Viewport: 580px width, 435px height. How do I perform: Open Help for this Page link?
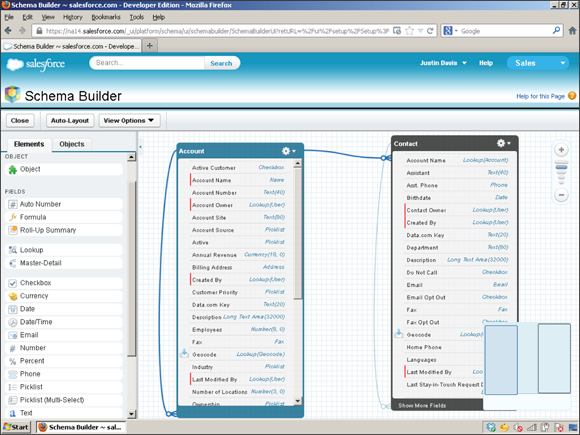540,96
